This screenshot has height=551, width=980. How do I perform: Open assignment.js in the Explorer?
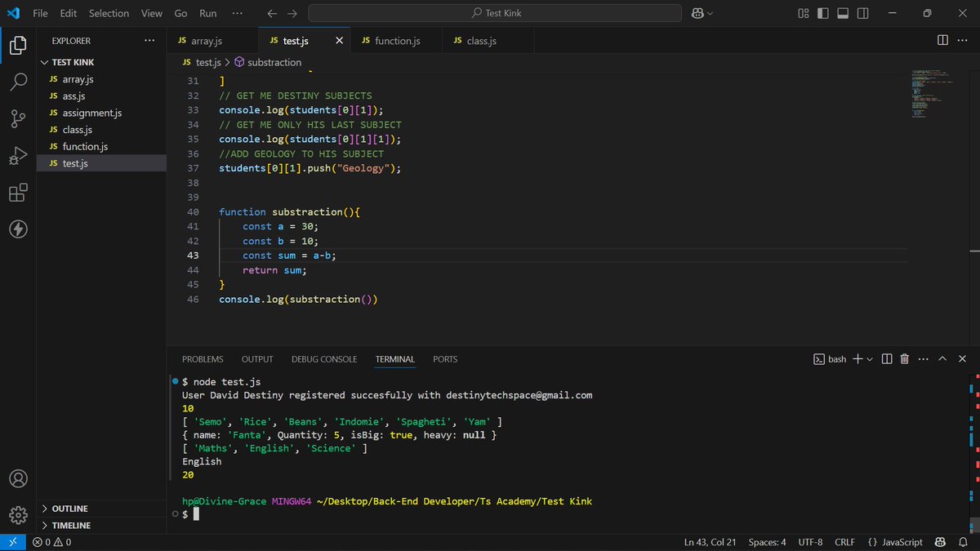(x=102, y=113)
